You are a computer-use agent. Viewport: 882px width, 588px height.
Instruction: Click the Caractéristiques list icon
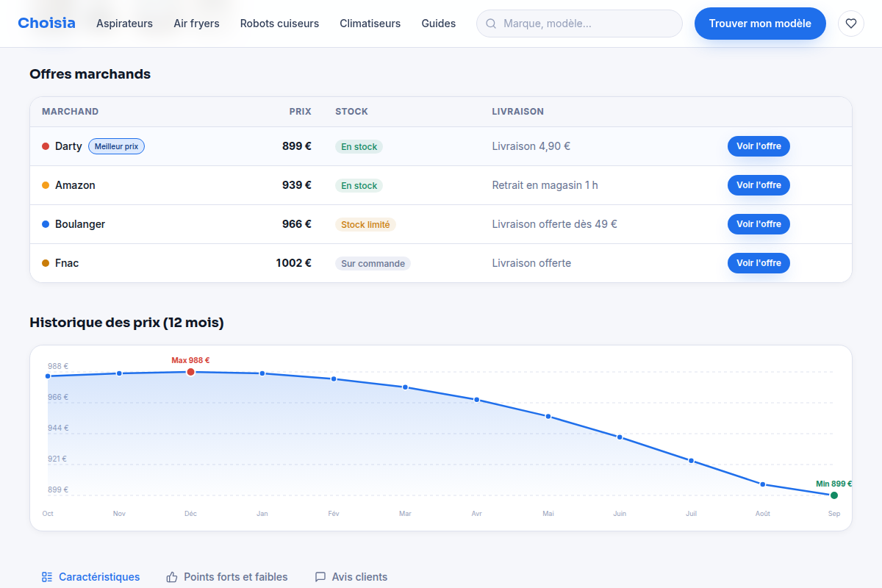pyautogui.click(x=47, y=577)
